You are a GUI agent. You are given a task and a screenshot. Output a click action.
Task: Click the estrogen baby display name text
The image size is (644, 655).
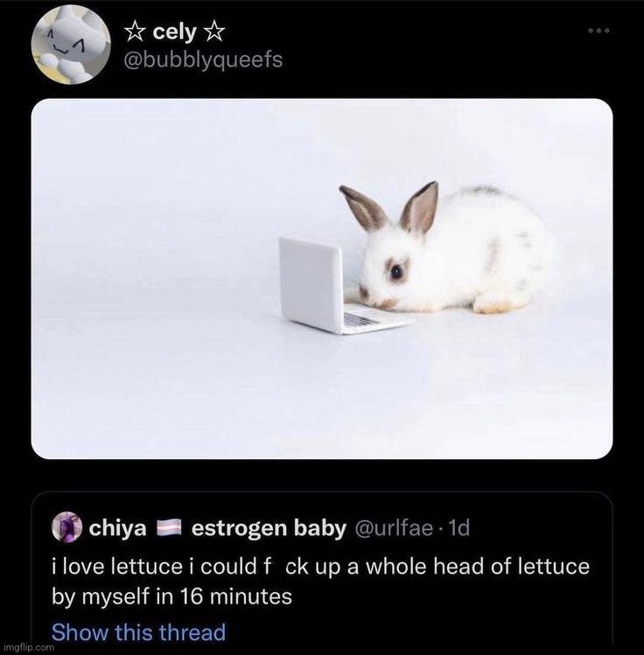[269, 528]
